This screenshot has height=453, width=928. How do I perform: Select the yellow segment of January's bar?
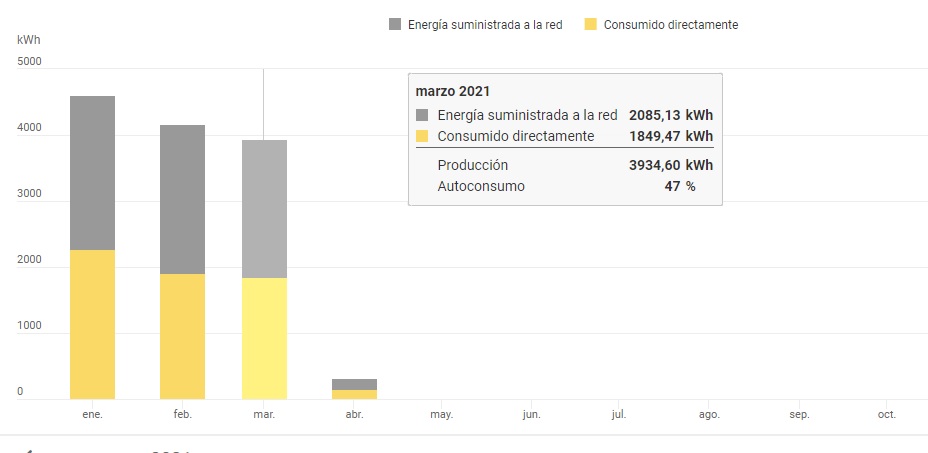click(92, 324)
